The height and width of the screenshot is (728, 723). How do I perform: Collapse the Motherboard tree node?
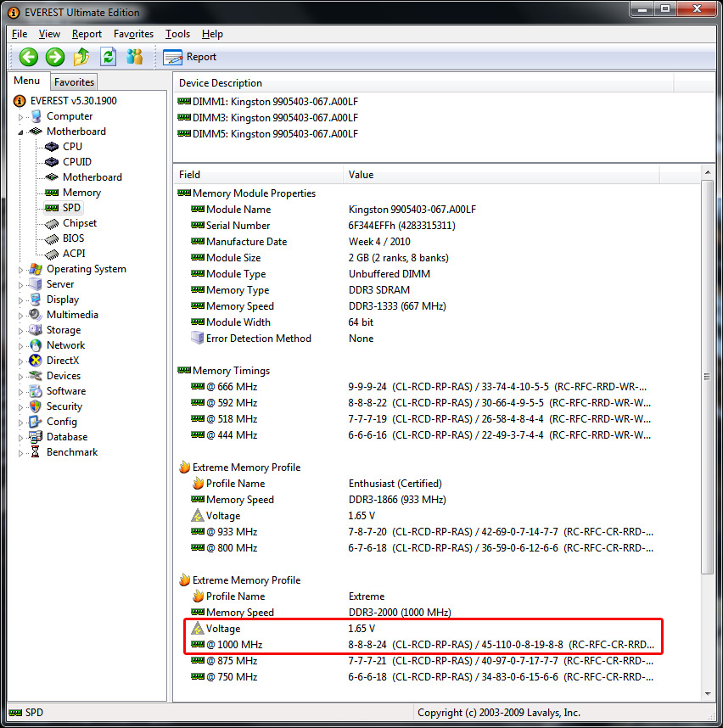[x=20, y=132]
